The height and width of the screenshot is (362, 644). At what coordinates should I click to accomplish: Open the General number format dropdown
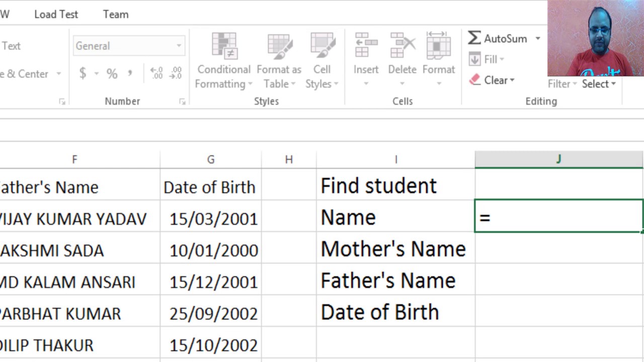coord(179,46)
